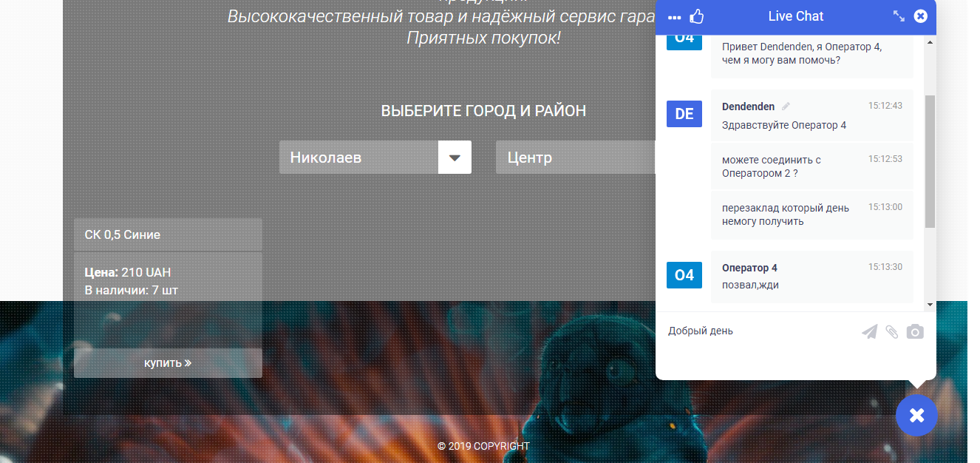Click the chat scrollbar thumb
The image size is (980, 463).
[x=930, y=161]
